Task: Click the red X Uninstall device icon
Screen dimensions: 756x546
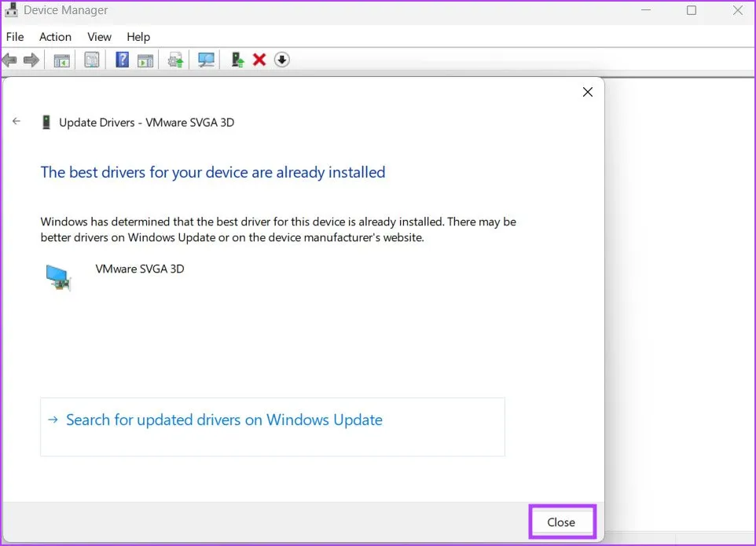Action: pos(259,60)
